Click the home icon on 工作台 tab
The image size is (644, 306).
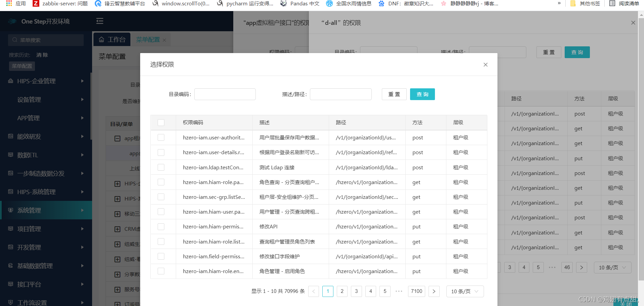pos(102,40)
